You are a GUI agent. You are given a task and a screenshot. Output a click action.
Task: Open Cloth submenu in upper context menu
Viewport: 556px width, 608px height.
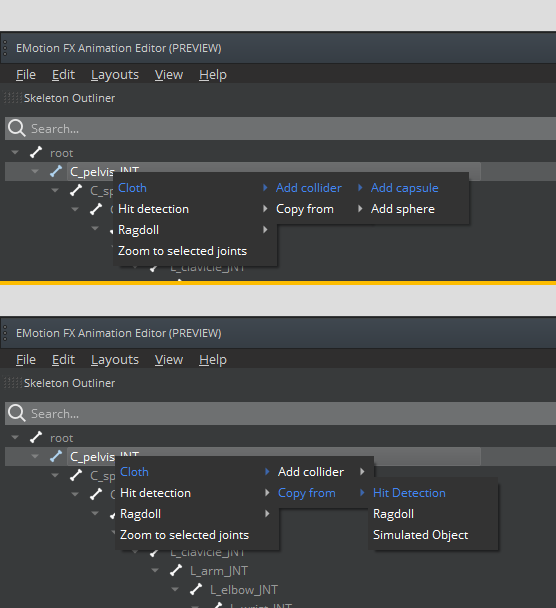pyautogui.click(x=193, y=188)
